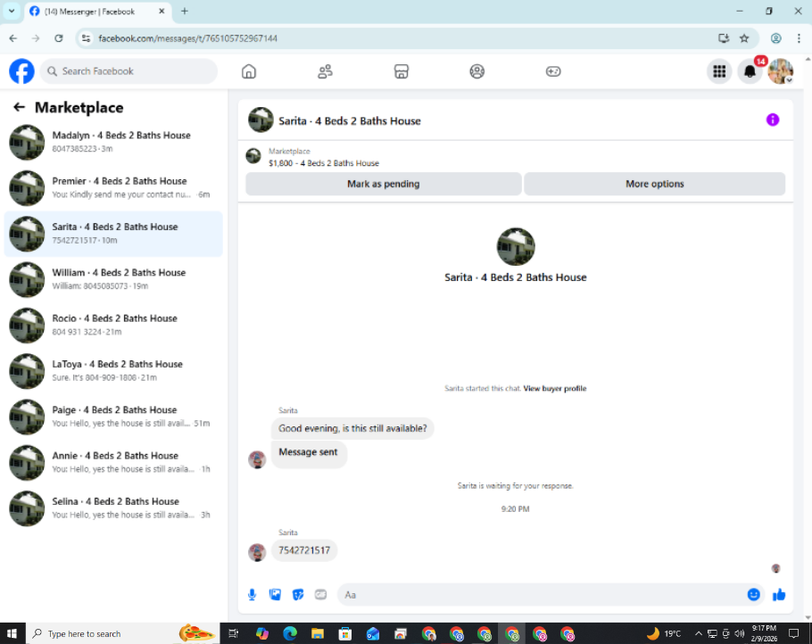This screenshot has width=812, height=644.
Task: Open View buyer profile link
Action: [555, 388]
